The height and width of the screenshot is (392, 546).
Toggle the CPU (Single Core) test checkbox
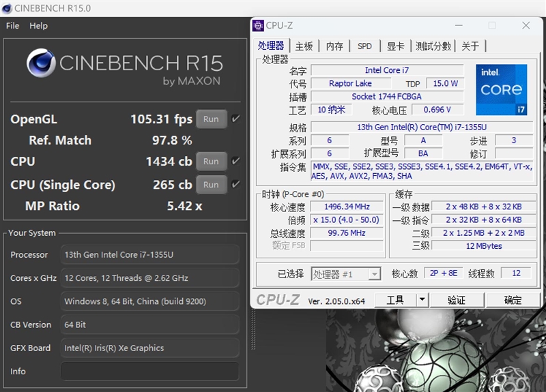pyautogui.click(x=235, y=184)
